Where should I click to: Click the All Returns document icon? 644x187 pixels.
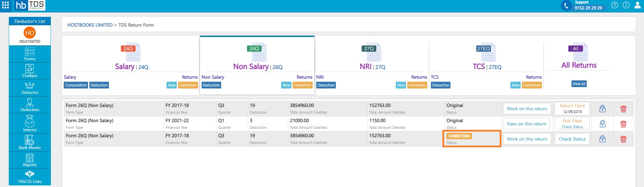click(x=579, y=51)
